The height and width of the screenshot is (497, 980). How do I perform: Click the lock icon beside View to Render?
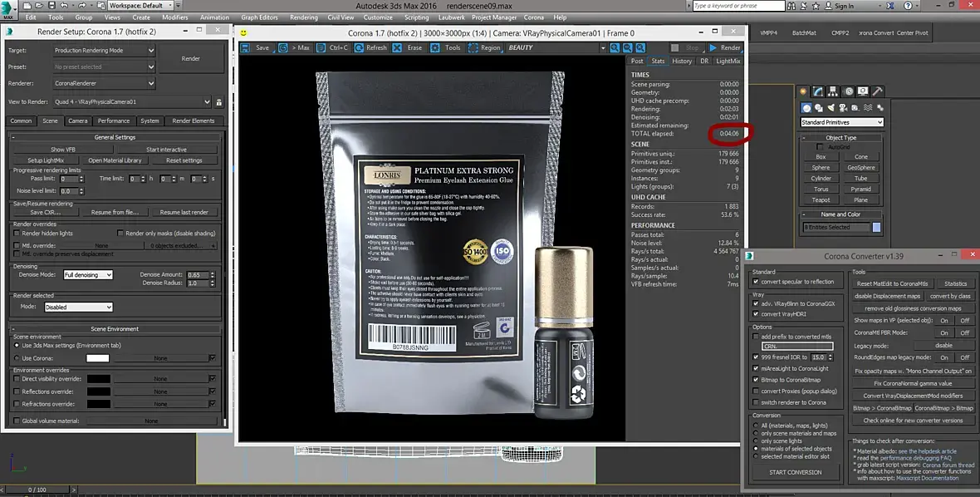pyautogui.click(x=218, y=102)
